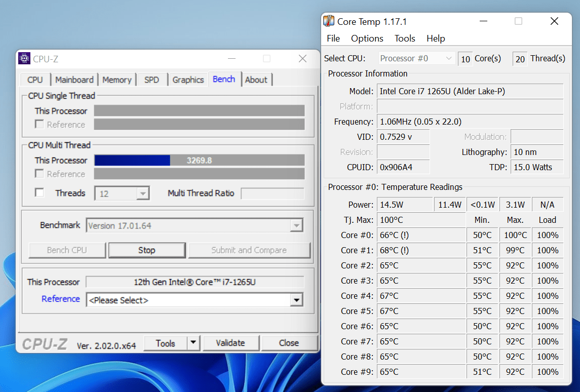
Task: Open the Help menu in Core Temp
Action: coord(436,38)
